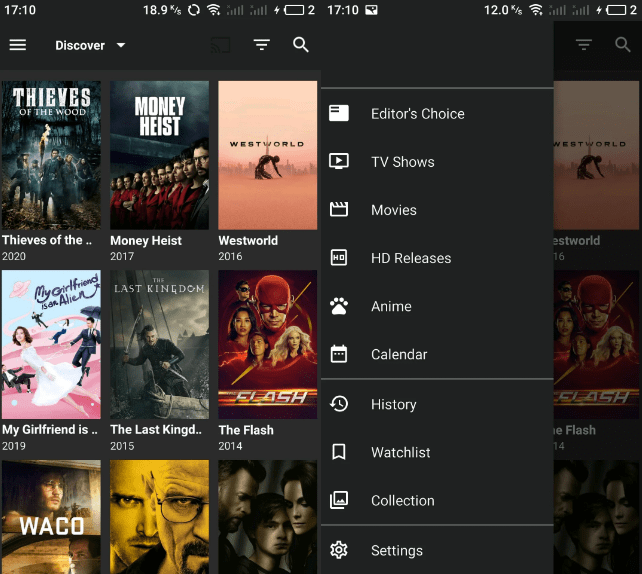Viewport: 642px width, 574px height.
Task: Open My Girlfriend is an Alien poster
Action: [51, 344]
